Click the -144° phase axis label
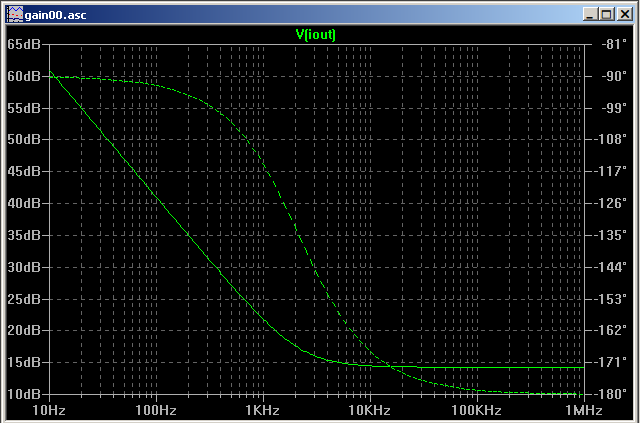Image resolution: width=640 pixels, height=423 pixels. click(612, 267)
